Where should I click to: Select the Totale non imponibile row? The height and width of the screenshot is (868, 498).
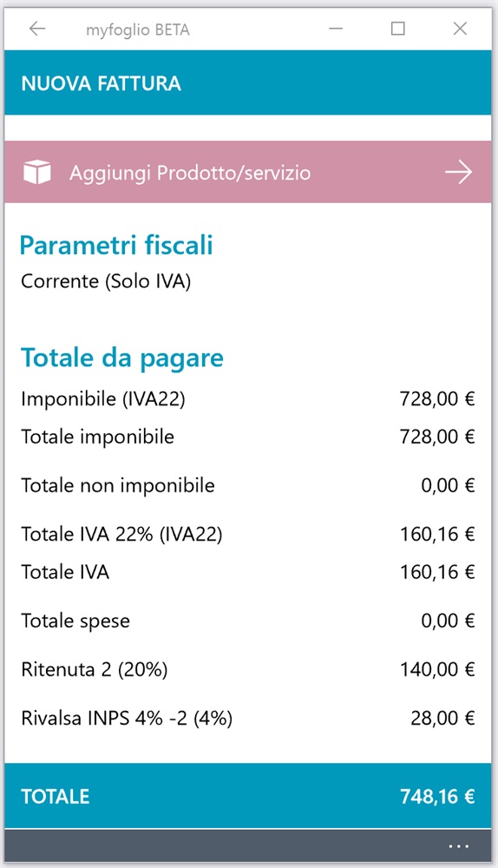pyautogui.click(x=248, y=485)
